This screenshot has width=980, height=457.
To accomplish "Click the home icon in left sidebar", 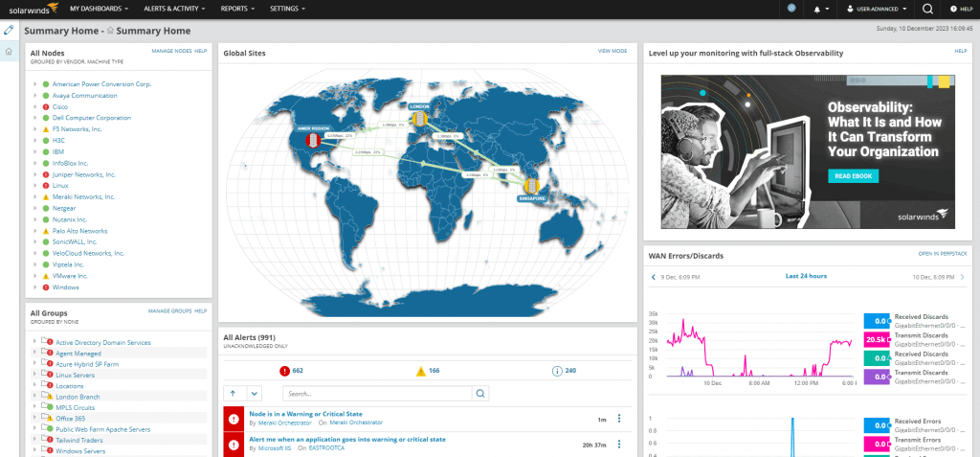I will point(9,52).
